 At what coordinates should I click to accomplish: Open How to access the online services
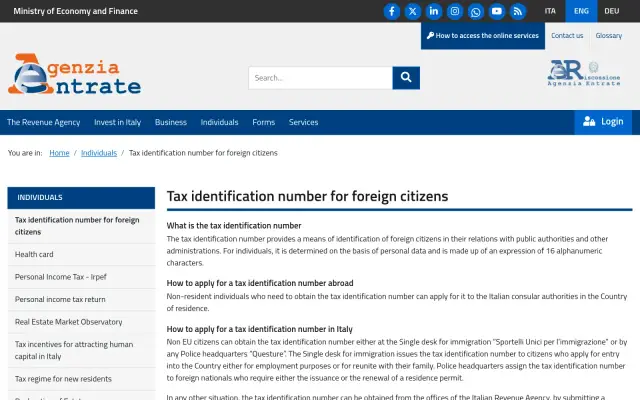pos(483,36)
